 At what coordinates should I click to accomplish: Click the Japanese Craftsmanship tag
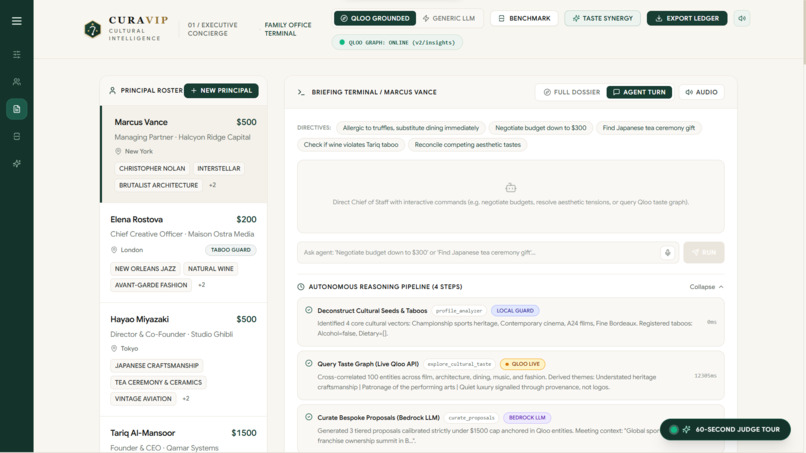click(157, 366)
